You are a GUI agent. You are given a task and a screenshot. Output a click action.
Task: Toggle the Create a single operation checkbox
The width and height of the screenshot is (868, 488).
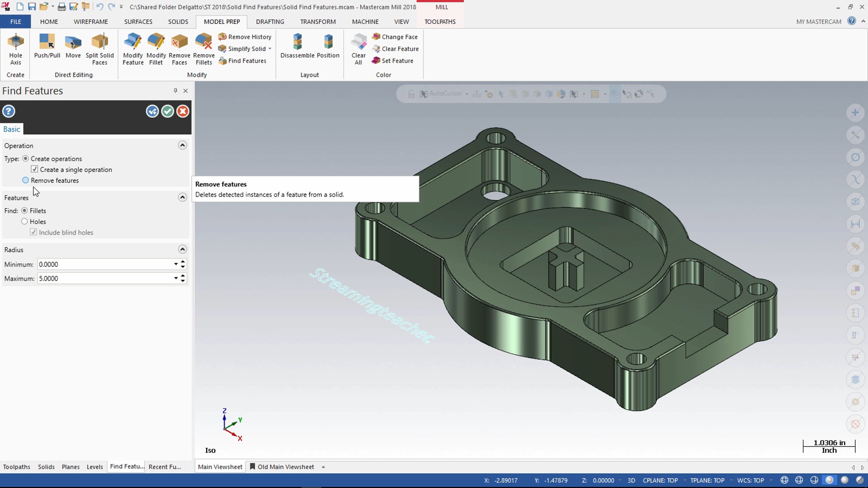tap(34, 169)
